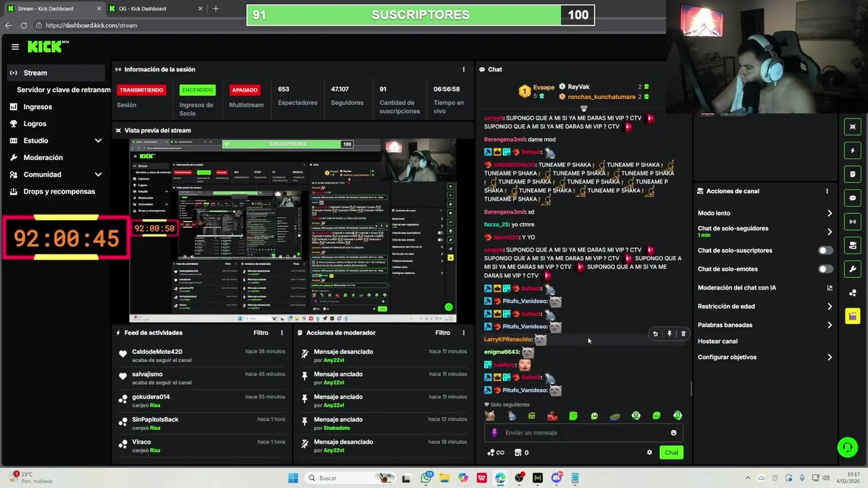Open chat settings gear icon
The width and height of the screenshot is (868, 488).
click(x=649, y=453)
